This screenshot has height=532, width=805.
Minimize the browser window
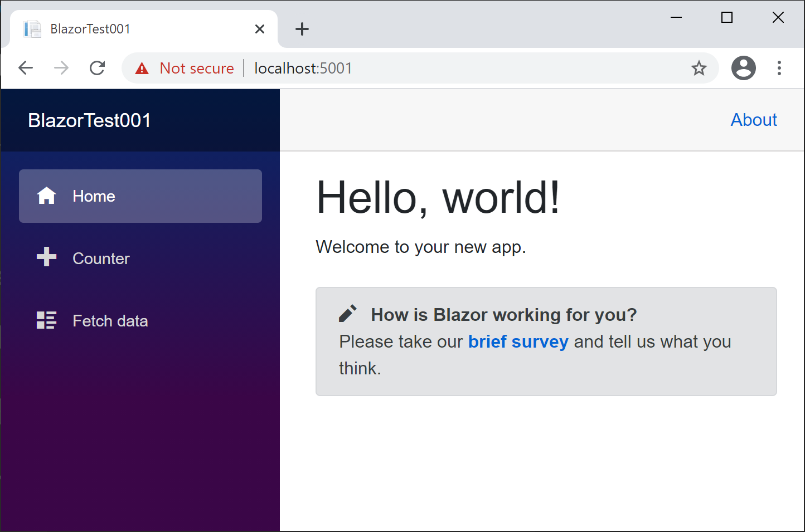(x=676, y=17)
